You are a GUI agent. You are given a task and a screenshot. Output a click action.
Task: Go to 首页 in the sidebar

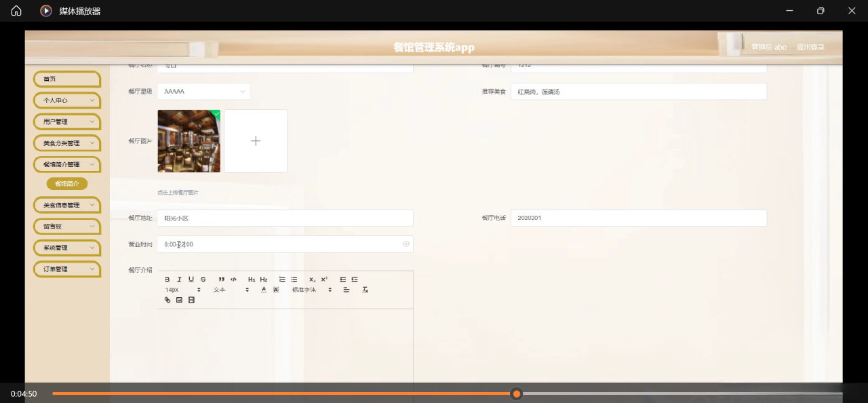(67, 79)
